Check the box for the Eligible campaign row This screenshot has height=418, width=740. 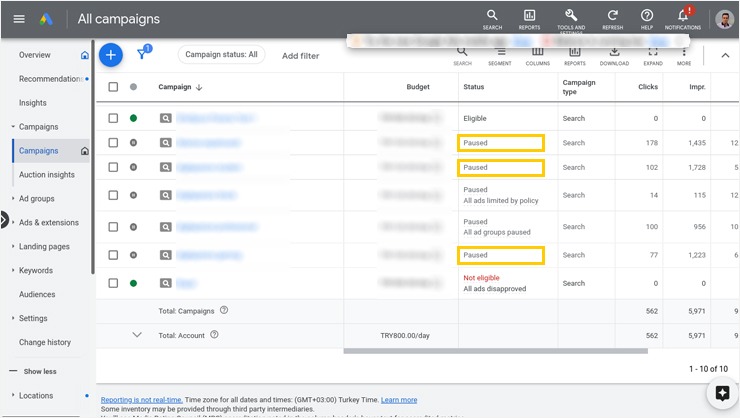point(113,118)
